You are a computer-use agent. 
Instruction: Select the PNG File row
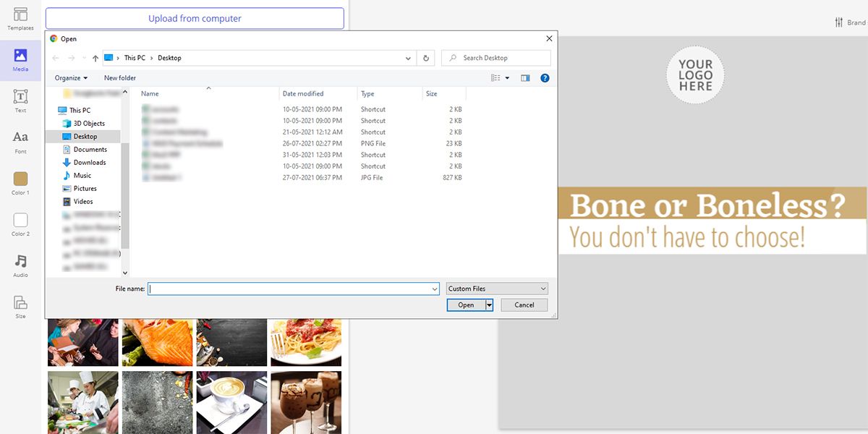pos(302,144)
